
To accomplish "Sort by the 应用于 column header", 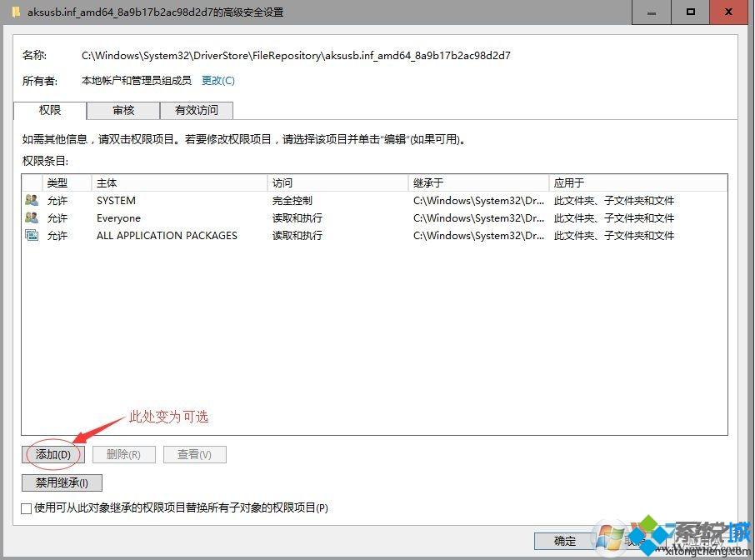I will (638, 183).
